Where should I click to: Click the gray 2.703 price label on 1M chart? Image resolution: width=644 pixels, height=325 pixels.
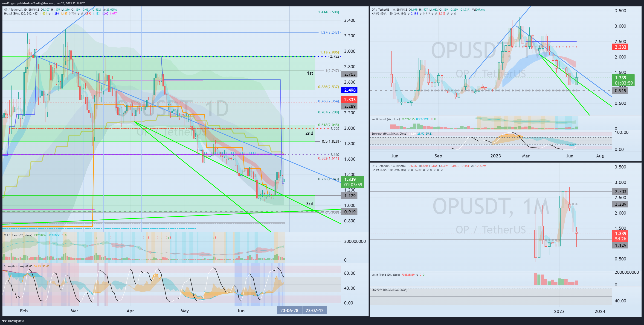click(621, 192)
